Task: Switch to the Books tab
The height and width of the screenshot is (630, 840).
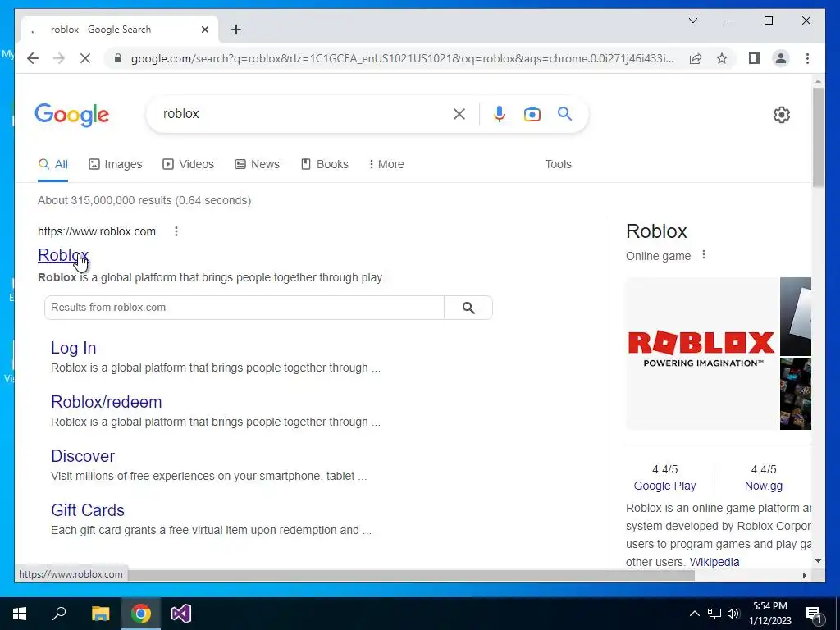Action: [325, 164]
